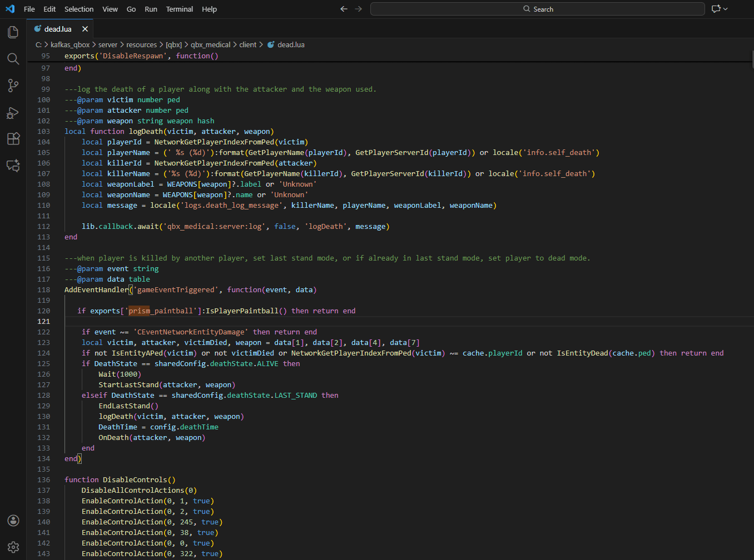The image size is (754, 560).
Task: Expand the Copilot chat dropdown arrow
Action: pos(726,9)
